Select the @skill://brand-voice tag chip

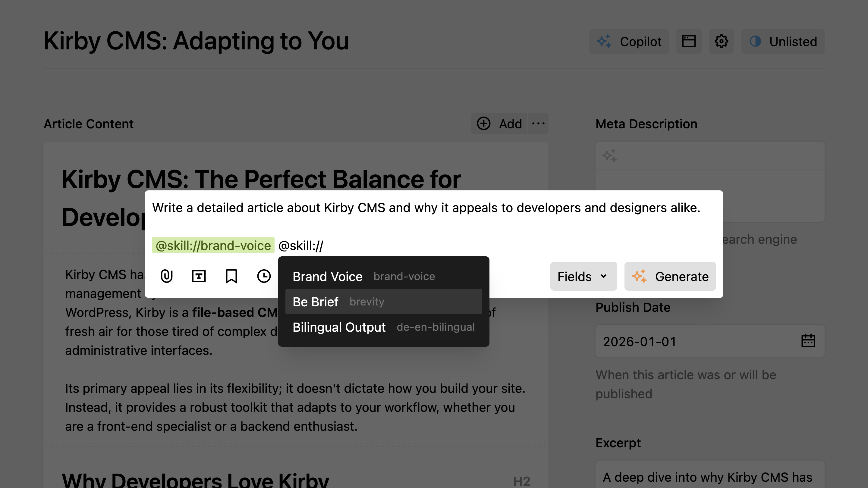213,245
